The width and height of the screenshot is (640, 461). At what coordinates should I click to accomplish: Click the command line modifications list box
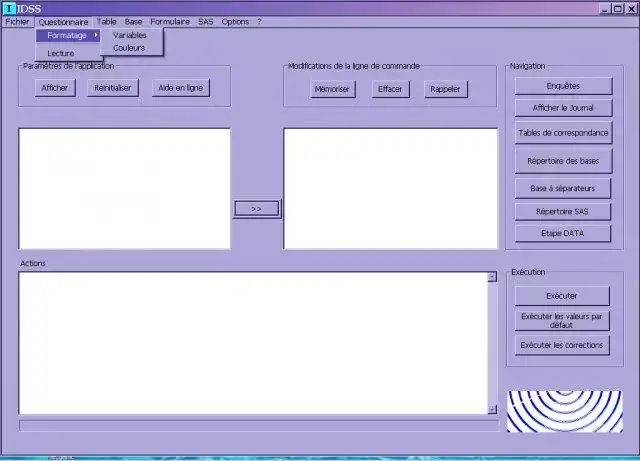(391, 189)
